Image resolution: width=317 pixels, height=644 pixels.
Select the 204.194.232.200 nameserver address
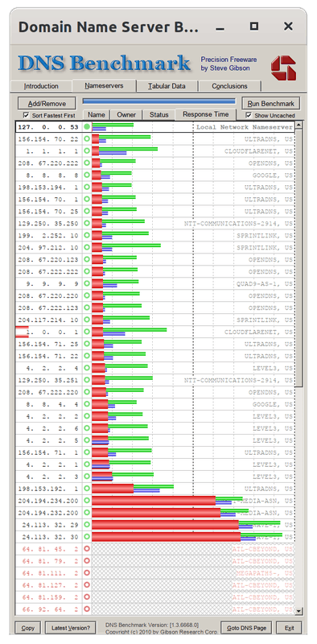49,513
